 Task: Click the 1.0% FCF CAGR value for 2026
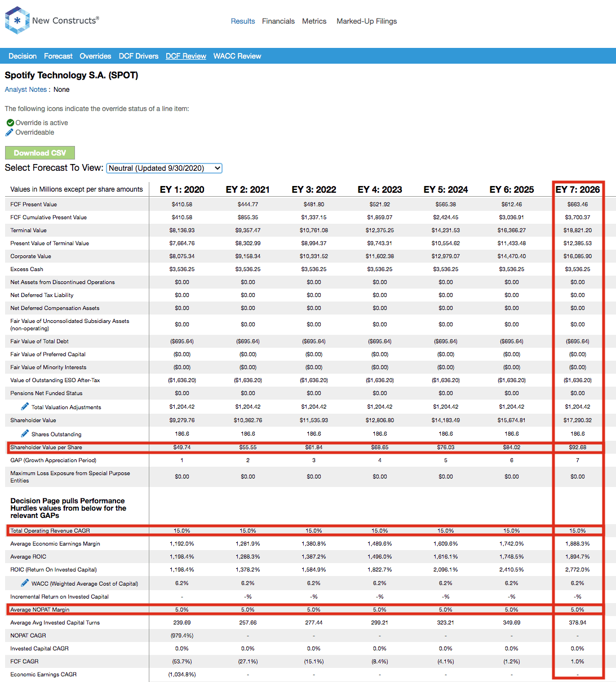(578, 662)
